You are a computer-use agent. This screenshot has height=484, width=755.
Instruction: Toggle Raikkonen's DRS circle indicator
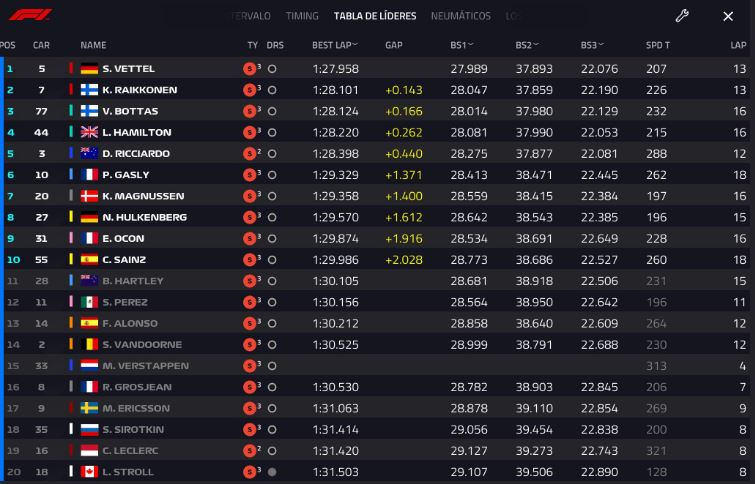(272, 90)
